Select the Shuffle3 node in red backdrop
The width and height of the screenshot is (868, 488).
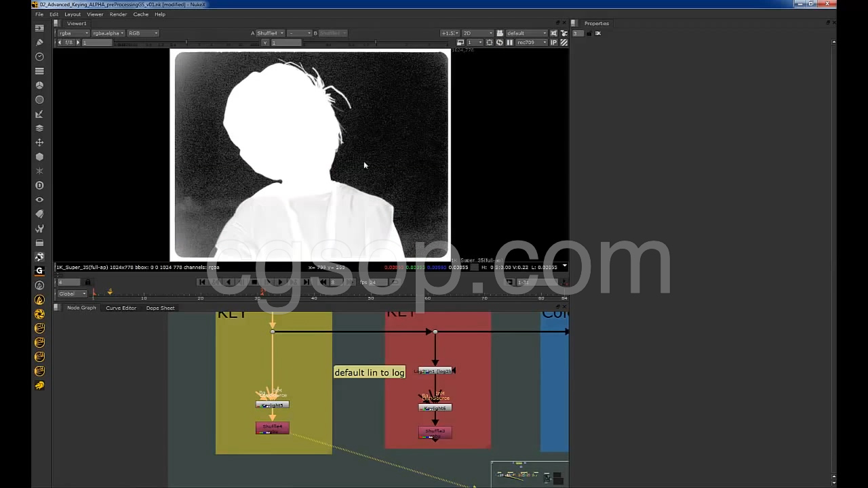tap(435, 432)
